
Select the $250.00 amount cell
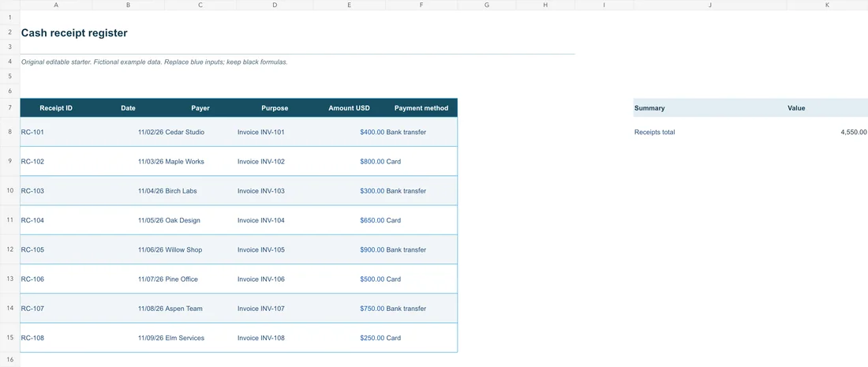349,338
